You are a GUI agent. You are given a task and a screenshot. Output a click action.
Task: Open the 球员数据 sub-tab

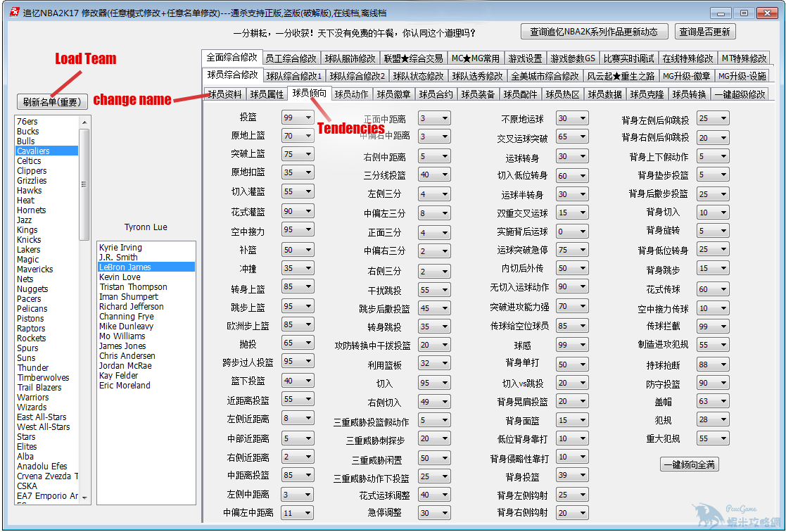point(604,94)
